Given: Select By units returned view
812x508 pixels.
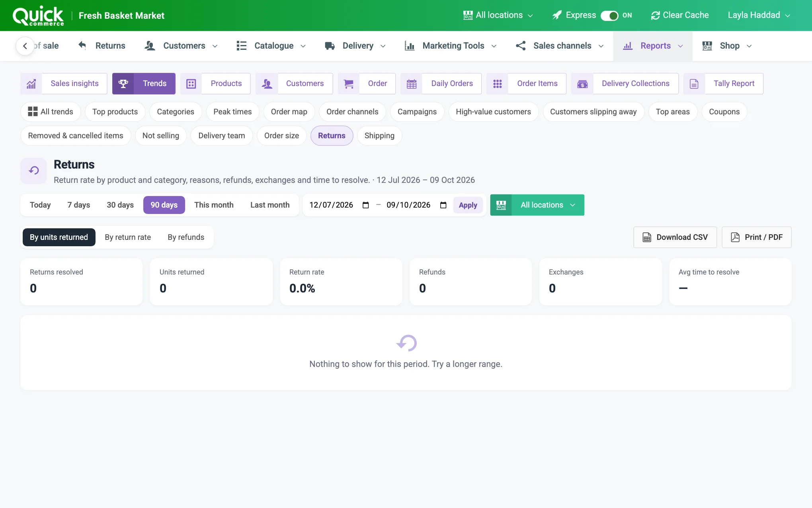Looking at the screenshot, I should click(x=59, y=237).
